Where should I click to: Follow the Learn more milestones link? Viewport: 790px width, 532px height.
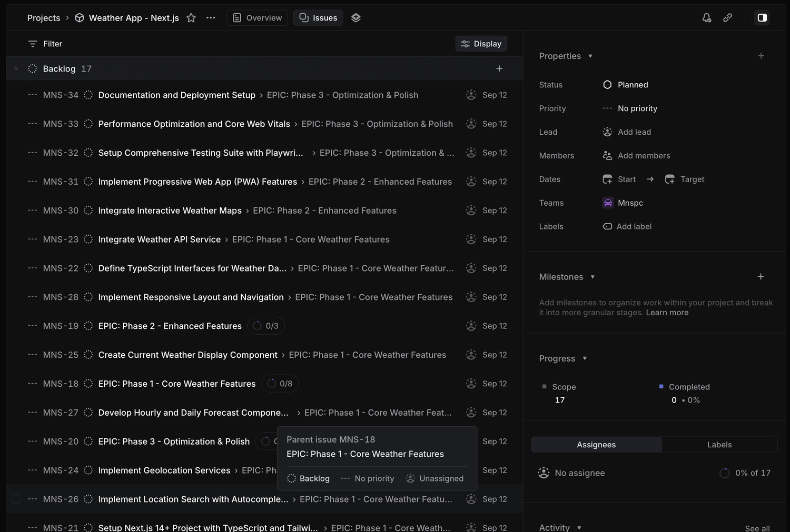[667, 313]
